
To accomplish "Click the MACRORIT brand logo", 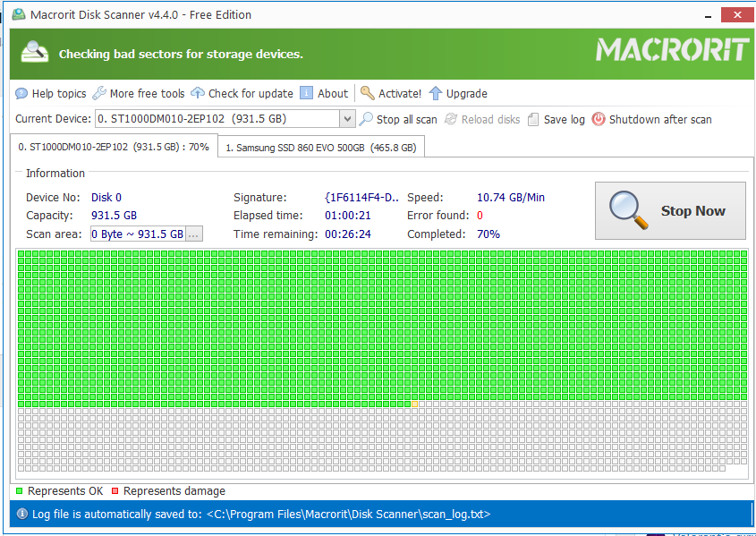I will [x=672, y=50].
